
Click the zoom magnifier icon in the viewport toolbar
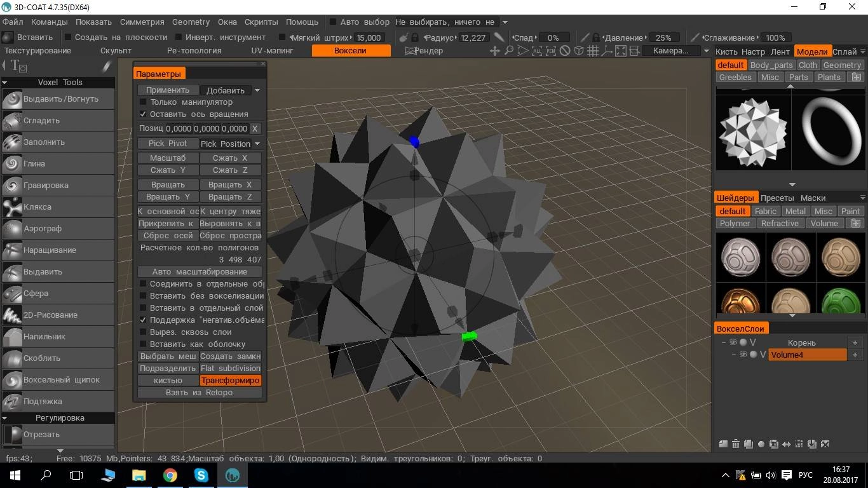click(x=509, y=51)
